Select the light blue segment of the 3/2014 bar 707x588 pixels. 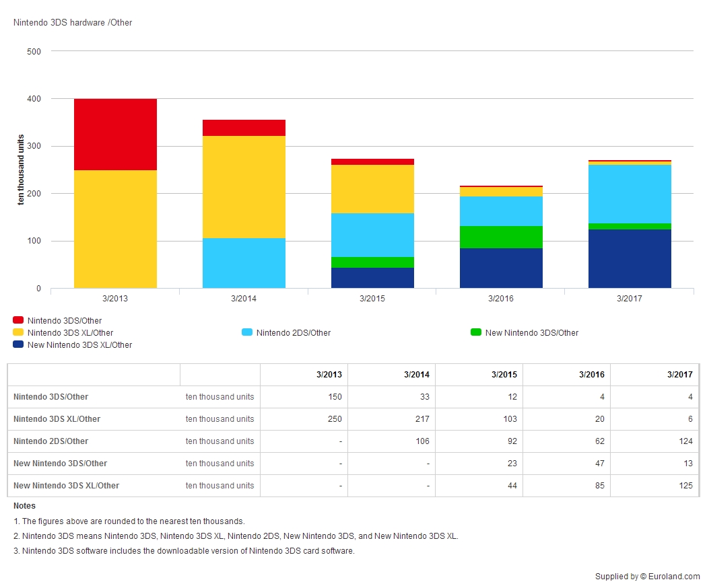click(244, 263)
